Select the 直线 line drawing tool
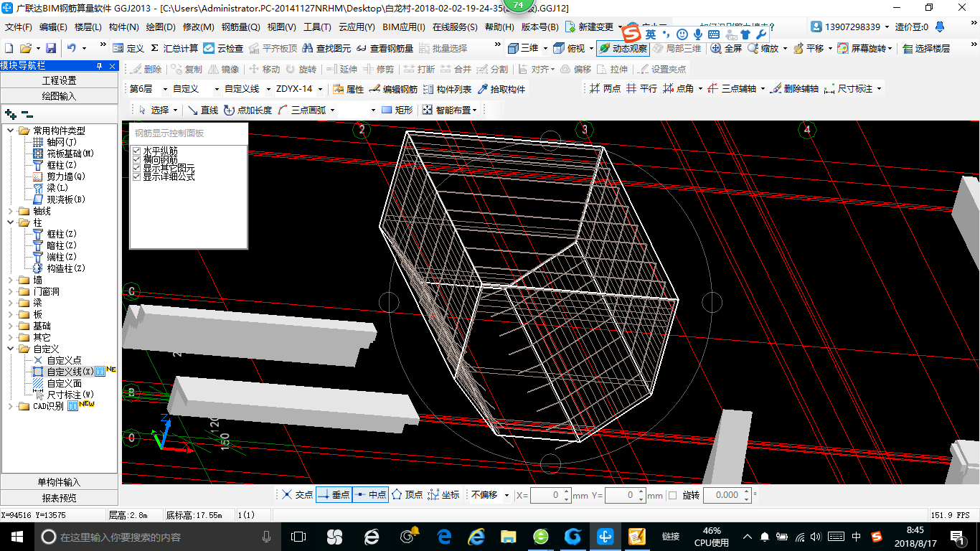 click(203, 110)
